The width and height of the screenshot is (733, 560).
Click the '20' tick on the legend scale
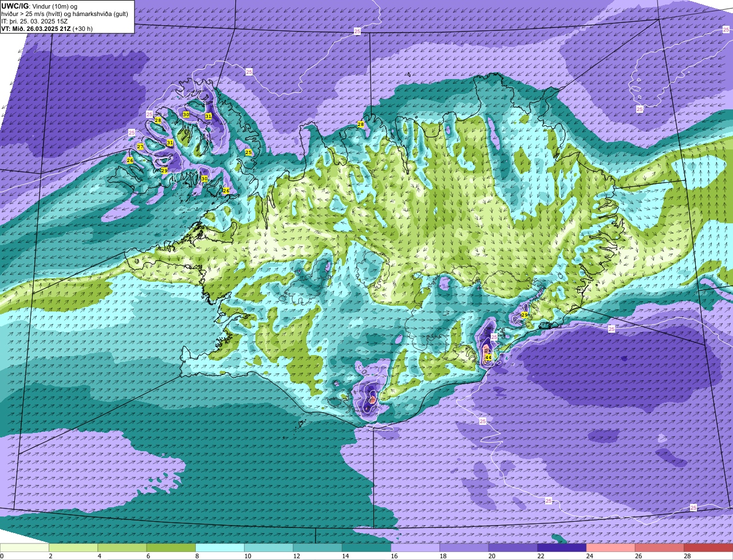492,556
